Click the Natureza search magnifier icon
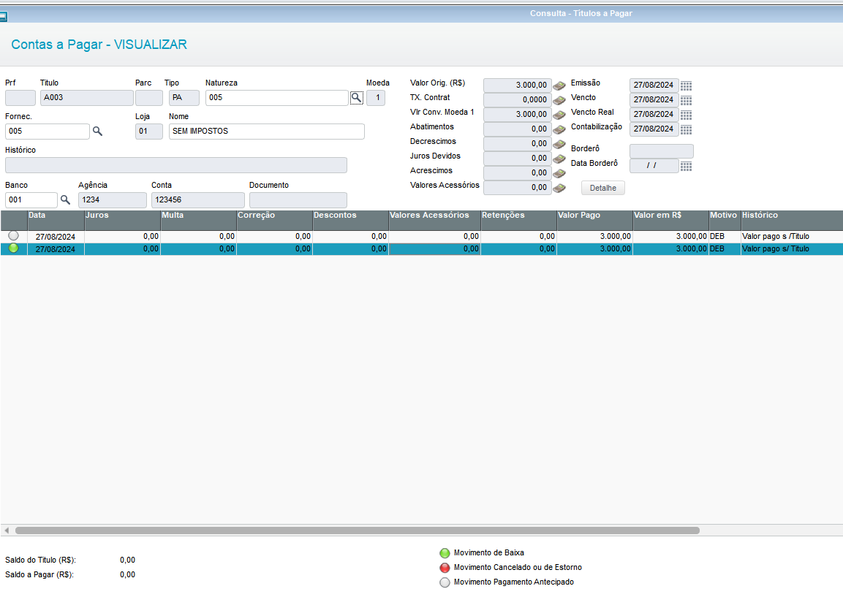 [357, 98]
